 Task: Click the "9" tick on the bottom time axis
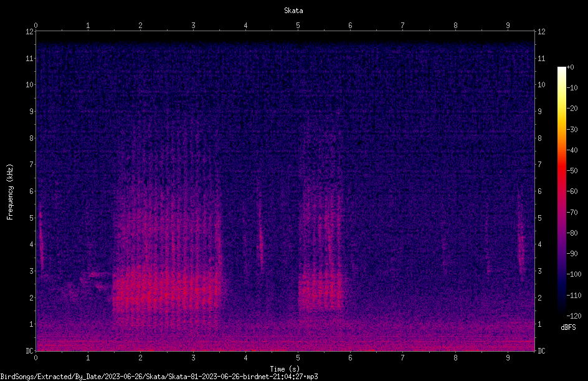coord(508,358)
